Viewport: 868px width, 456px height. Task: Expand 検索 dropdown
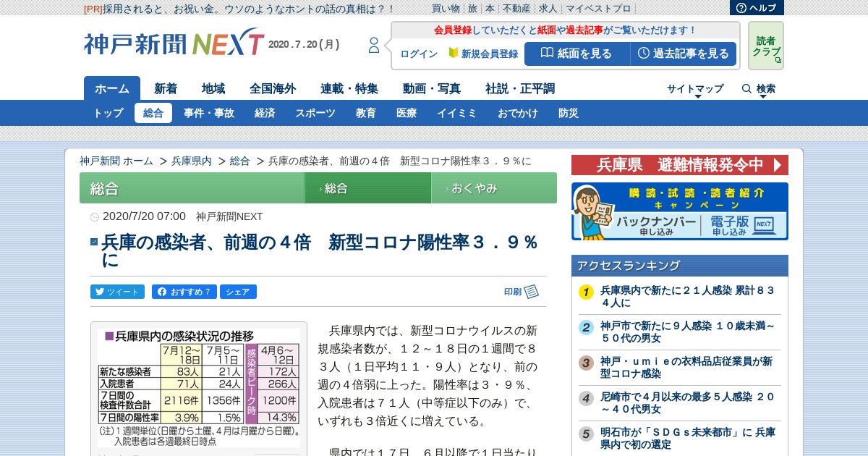(x=766, y=89)
